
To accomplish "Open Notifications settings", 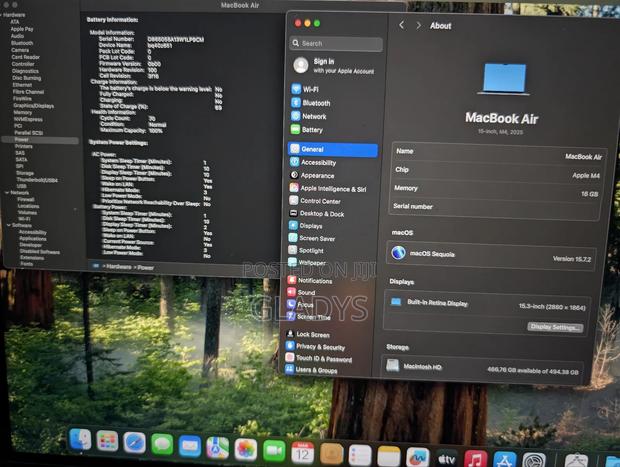I will coord(310,281).
